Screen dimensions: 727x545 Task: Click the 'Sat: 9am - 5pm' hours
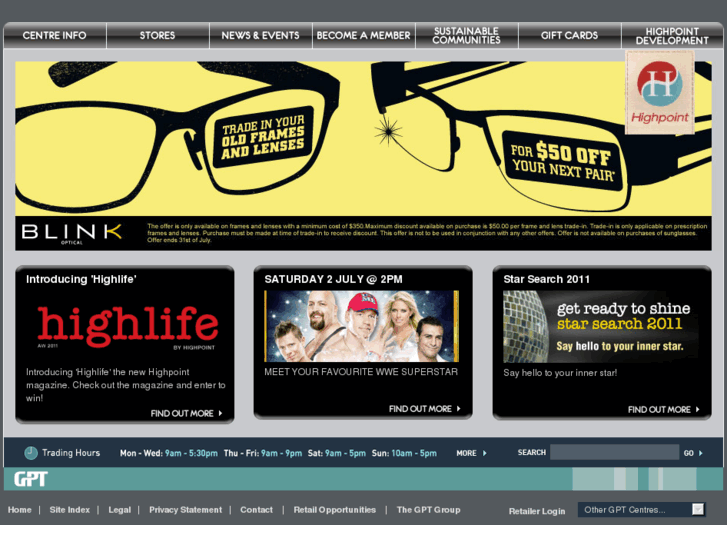[x=337, y=453]
